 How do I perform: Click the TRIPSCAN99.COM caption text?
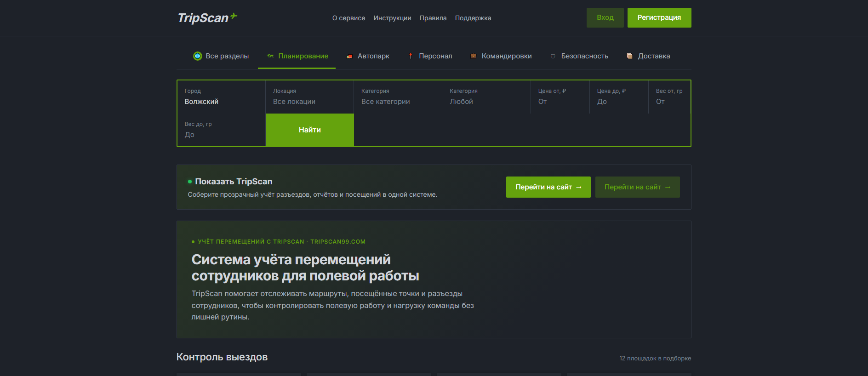338,242
